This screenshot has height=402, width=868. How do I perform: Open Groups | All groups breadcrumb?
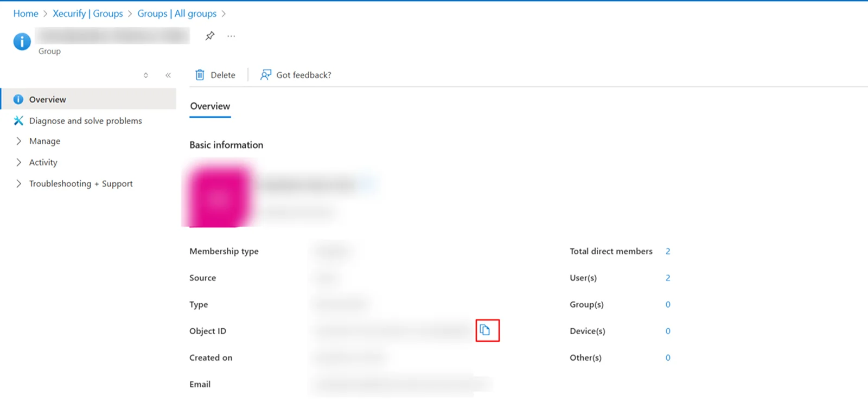[x=177, y=14]
